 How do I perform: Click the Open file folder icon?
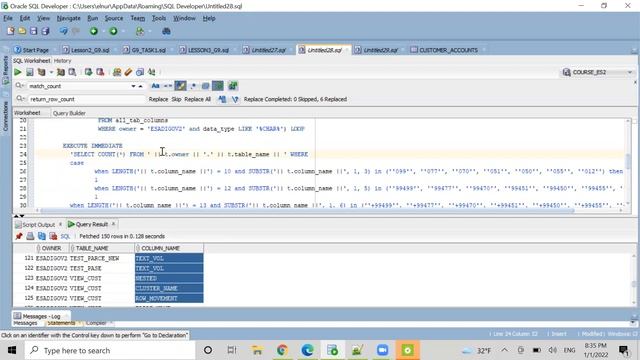click(22, 31)
